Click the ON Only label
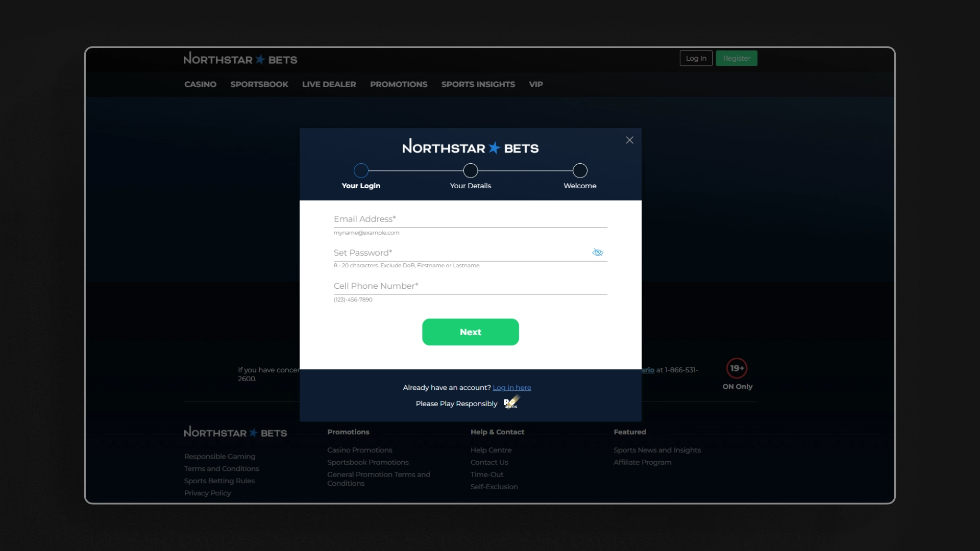Image resolution: width=980 pixels, height=551 pixels. 738,387
